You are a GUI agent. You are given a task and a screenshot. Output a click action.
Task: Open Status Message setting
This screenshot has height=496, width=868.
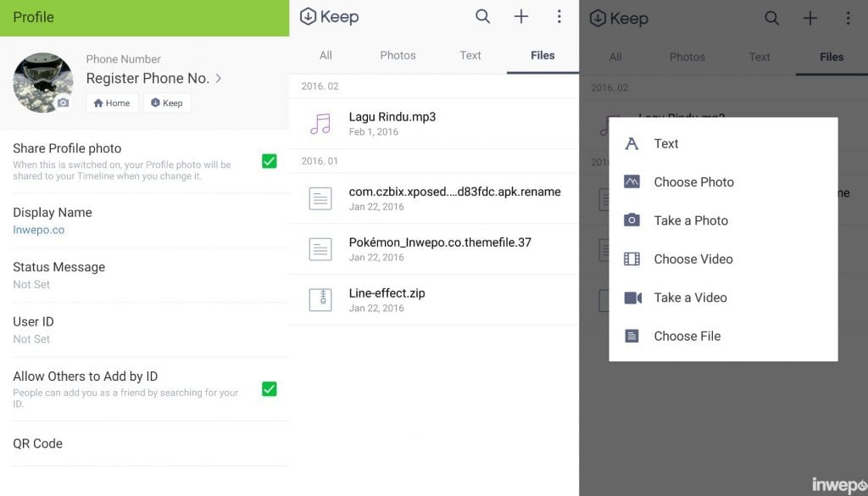144,275
